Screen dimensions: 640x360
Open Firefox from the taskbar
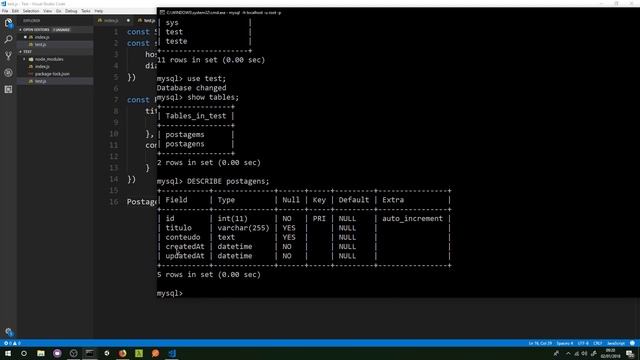pos(122,353)
